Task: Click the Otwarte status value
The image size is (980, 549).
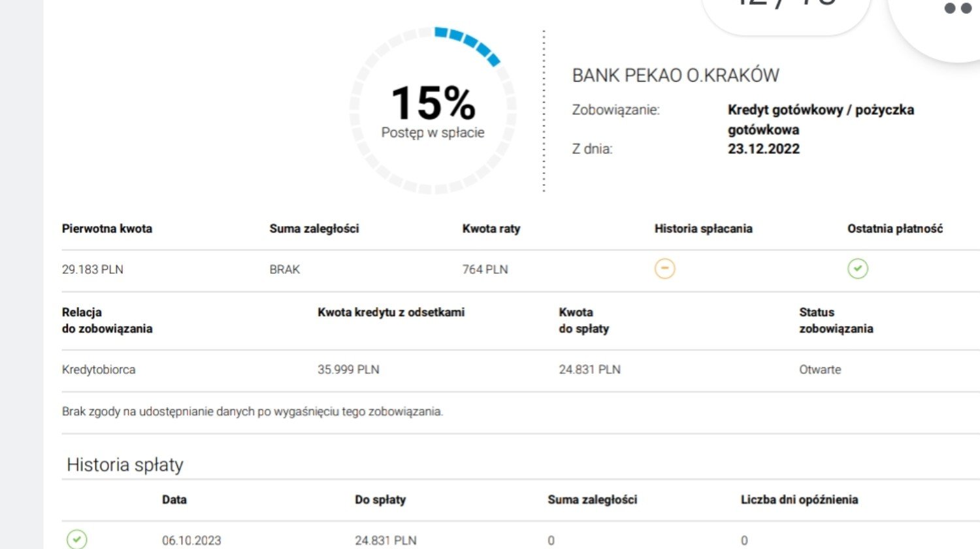Action: pos(820,369)
